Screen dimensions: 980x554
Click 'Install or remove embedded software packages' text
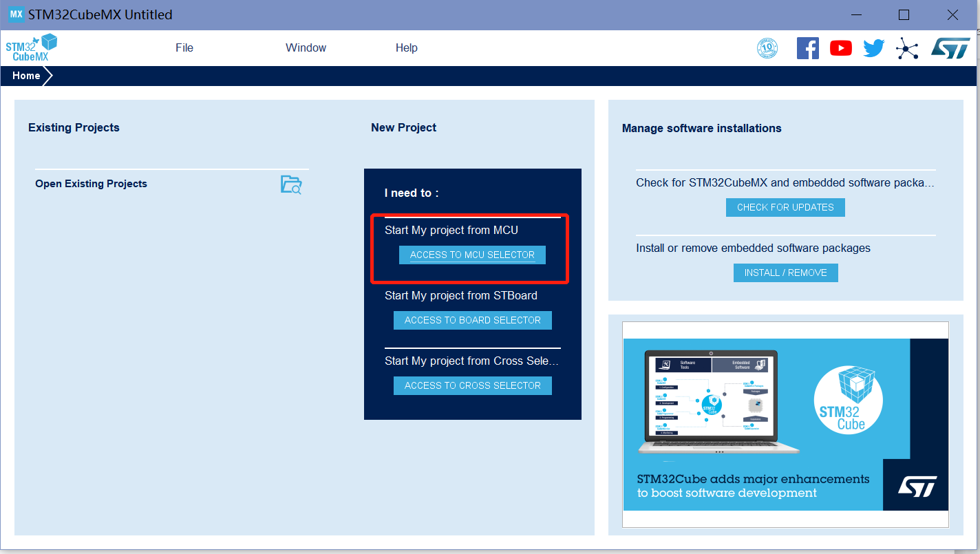tap(753, 248)
